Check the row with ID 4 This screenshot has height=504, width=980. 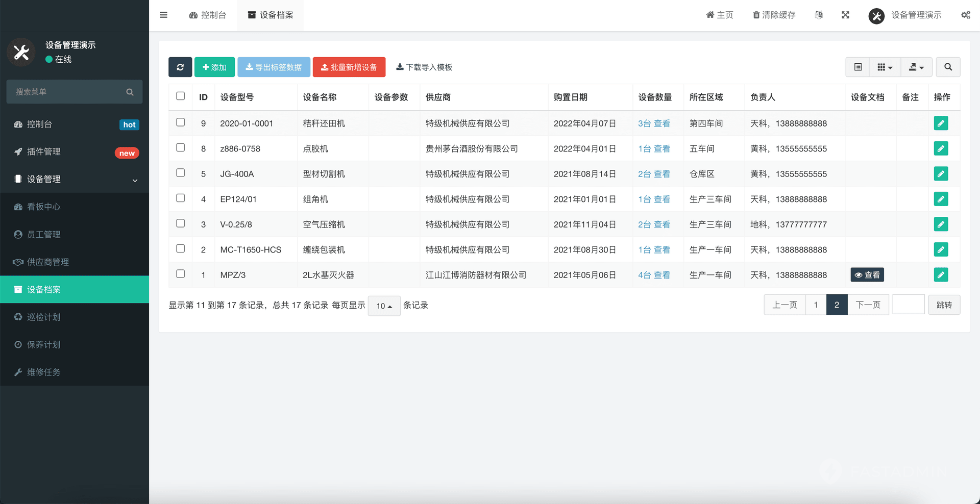pos(180,198)
